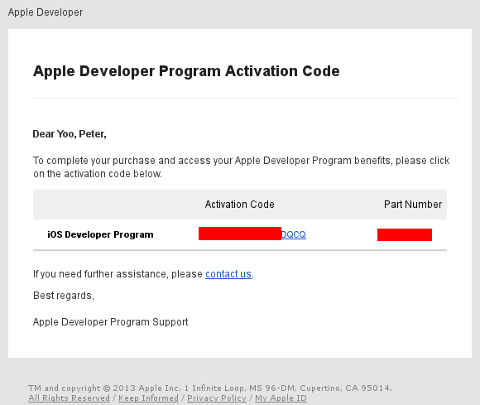Select the Apple Developer Program Activation Code heading

coord(186,71)
